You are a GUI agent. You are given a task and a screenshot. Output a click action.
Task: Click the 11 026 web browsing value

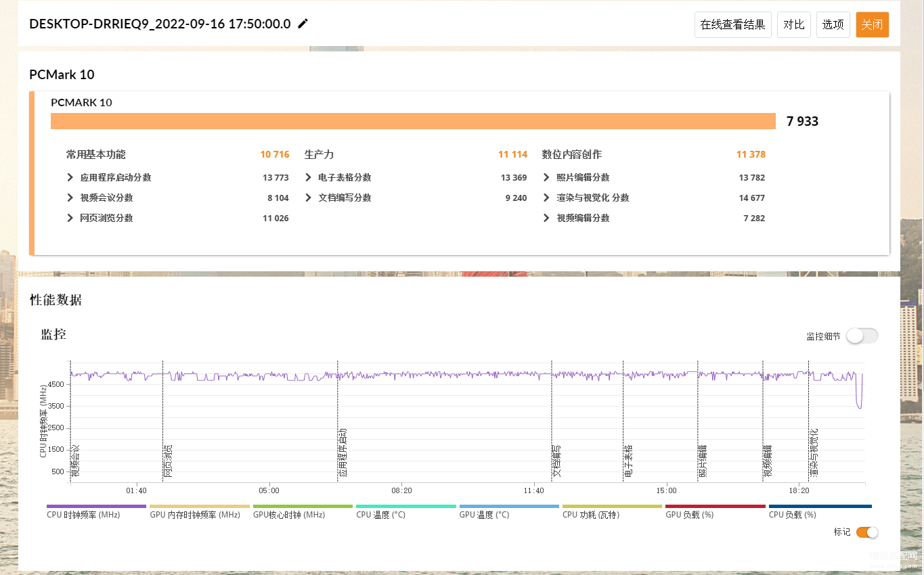click(276, 218)
